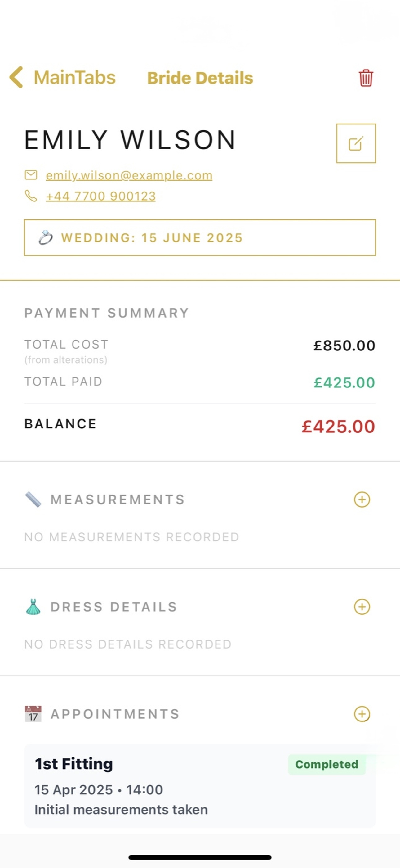Tap the Bride Details header title
Image resolution: width=400 pixels, height=868 pixels.
[x=200, y=78]
